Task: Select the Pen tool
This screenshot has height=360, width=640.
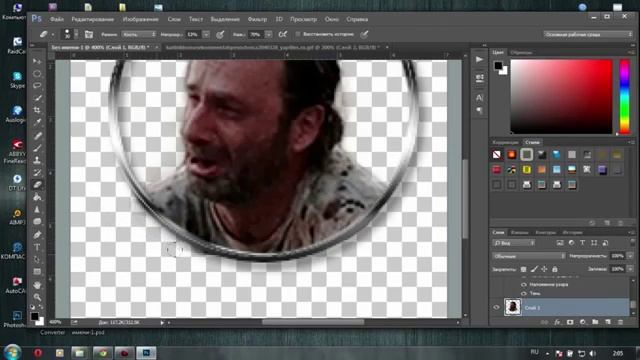Action: 37,235
